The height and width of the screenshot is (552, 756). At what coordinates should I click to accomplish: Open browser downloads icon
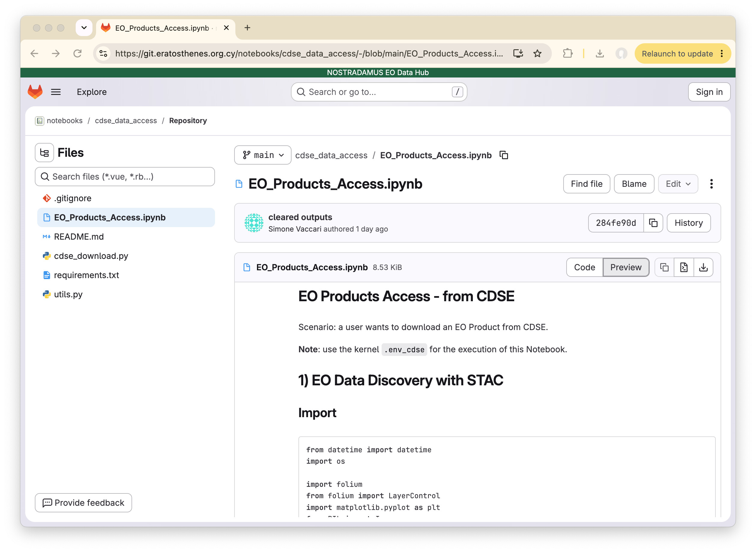pyautogui.click(x=600, y=53)
